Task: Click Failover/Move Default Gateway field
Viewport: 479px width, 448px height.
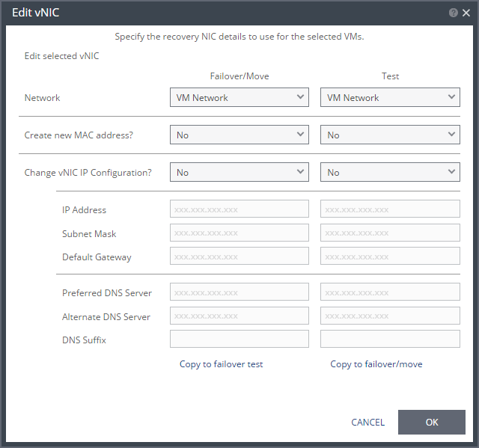Action: coord(239,256)
